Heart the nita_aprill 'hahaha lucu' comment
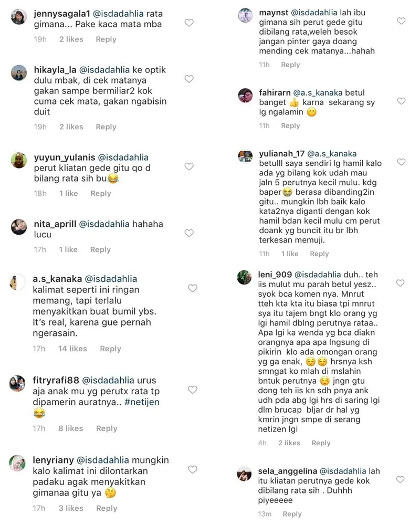Screen dimensions: 420x525 point(189,233)
